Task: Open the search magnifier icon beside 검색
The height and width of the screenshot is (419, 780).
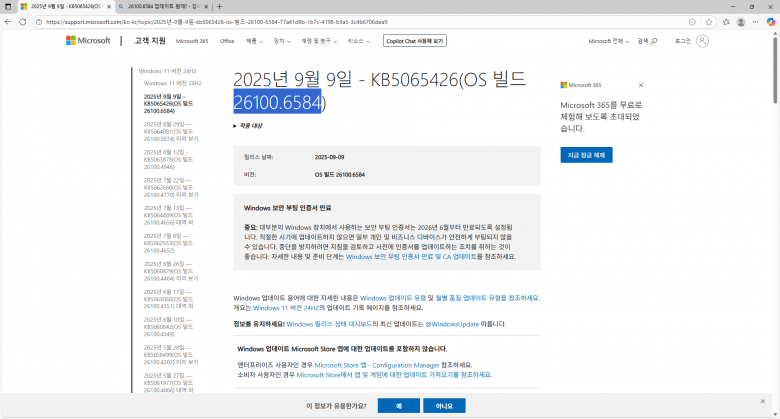Action: pos(655,41)
